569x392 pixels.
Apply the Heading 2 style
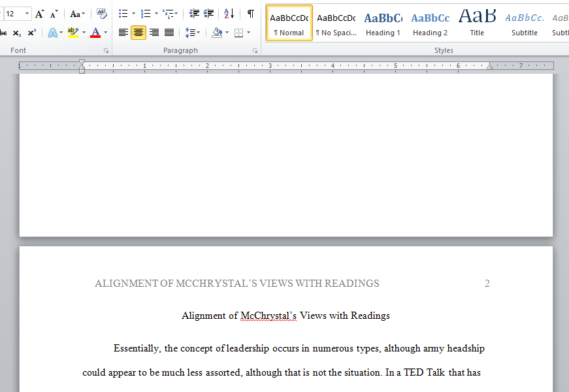click(430, 24)
